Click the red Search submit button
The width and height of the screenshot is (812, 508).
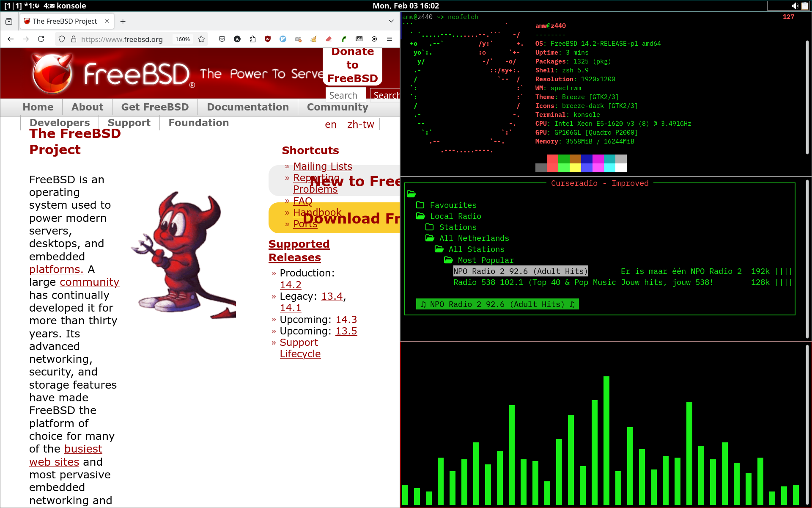click(385, 95)
